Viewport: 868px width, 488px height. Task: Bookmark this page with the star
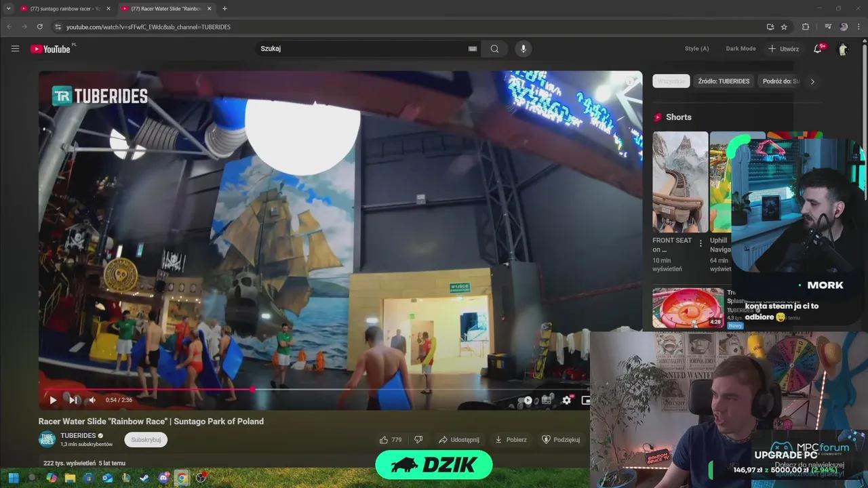tap(784, 27)
